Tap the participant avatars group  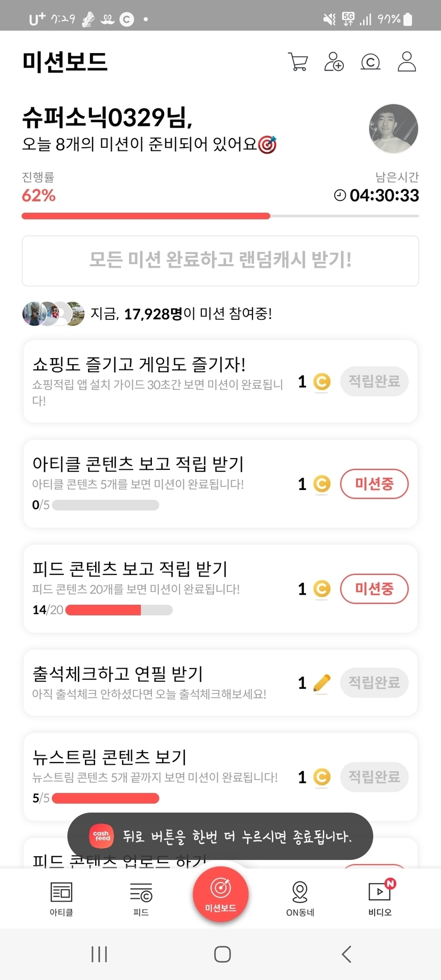click(x=53, y=314)
